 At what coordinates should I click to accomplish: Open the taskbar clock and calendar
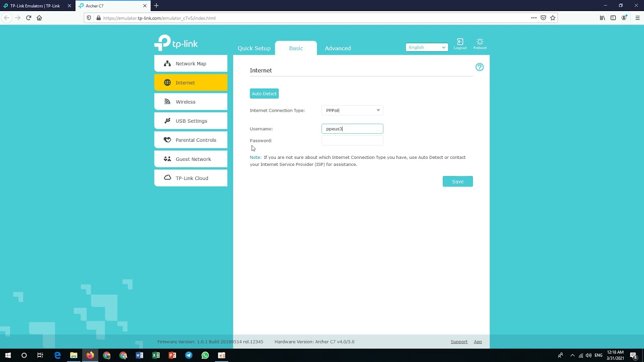click(x=615, y=355)
